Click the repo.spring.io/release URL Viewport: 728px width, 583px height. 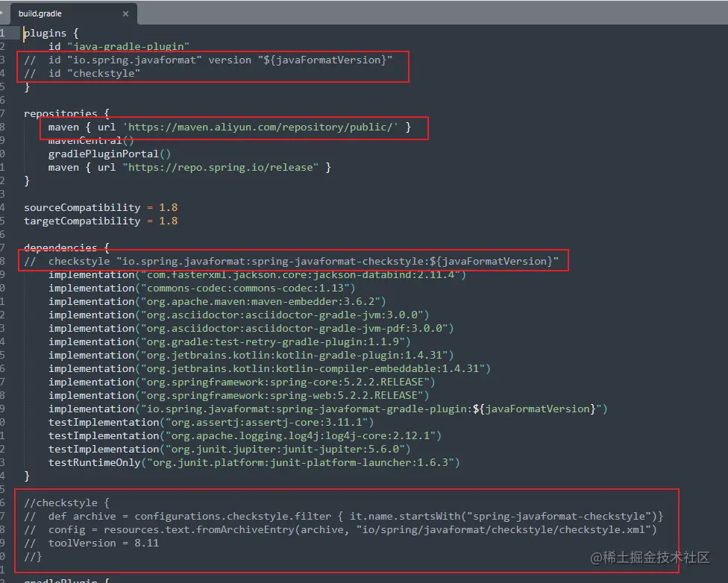(x=221, y=167)
